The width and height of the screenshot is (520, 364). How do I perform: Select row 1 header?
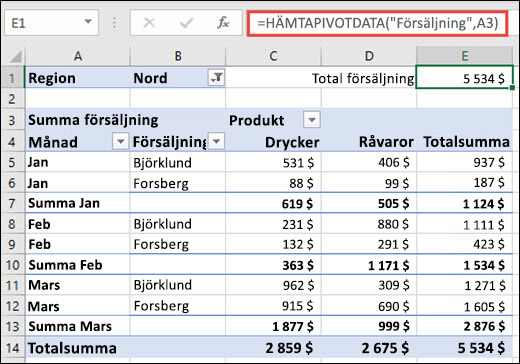point(12,78)
